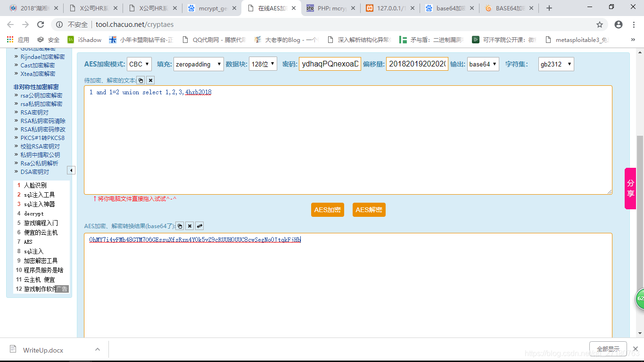Screen dimensions: 644x362
Task: Open options for WriteUp.docx download
Action: 98,350
